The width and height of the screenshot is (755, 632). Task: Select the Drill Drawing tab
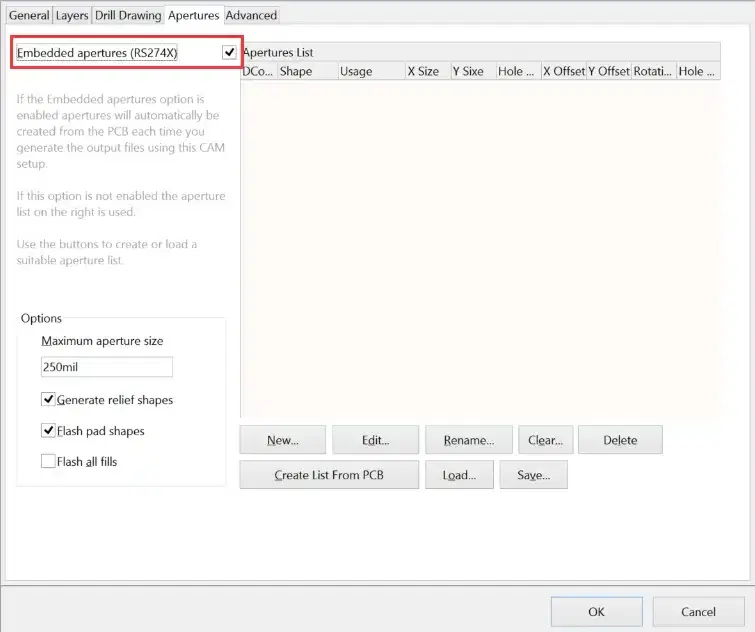pyautogui.click(x=128, y=15)
